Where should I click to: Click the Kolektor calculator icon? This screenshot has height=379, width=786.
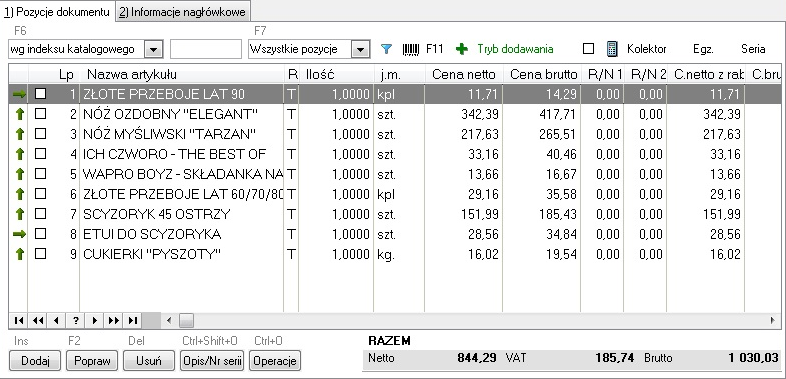[x=612, y=49]
